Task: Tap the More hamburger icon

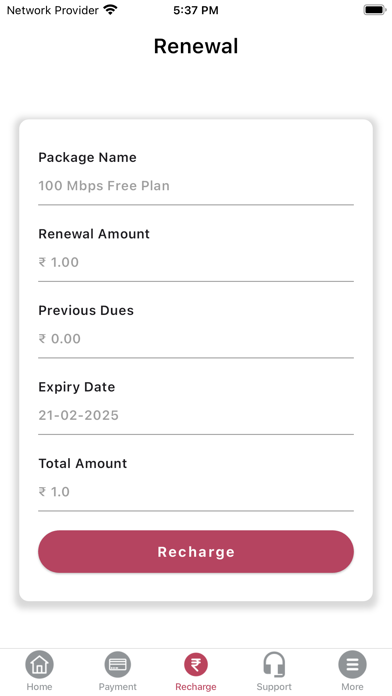Action: click(x=352, y=664)
